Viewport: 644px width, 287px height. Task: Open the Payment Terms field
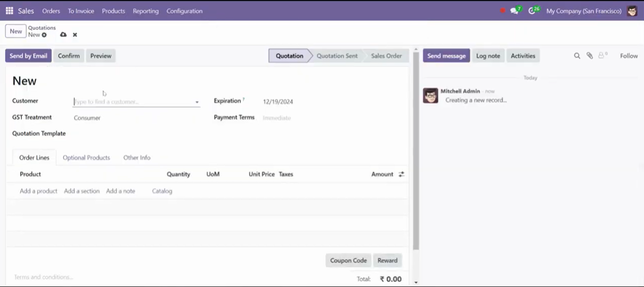(332, 118)
